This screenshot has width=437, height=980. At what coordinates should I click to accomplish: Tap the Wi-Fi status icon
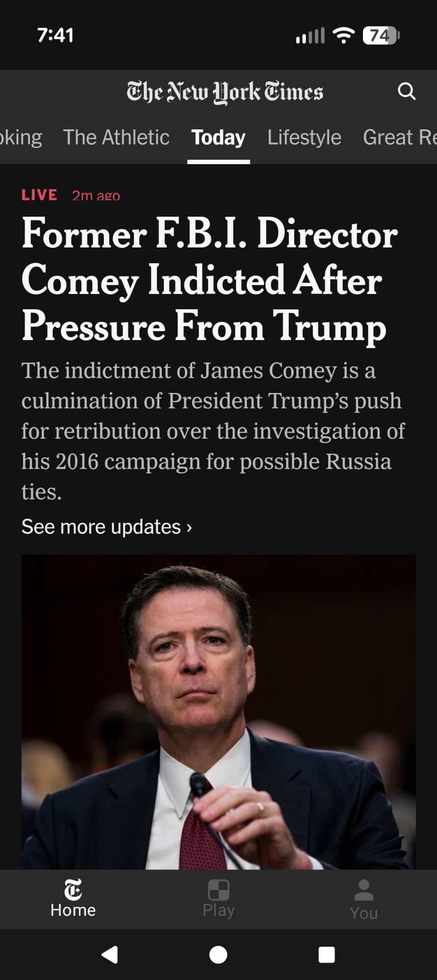pyautogui.click(x=343, y=35)
